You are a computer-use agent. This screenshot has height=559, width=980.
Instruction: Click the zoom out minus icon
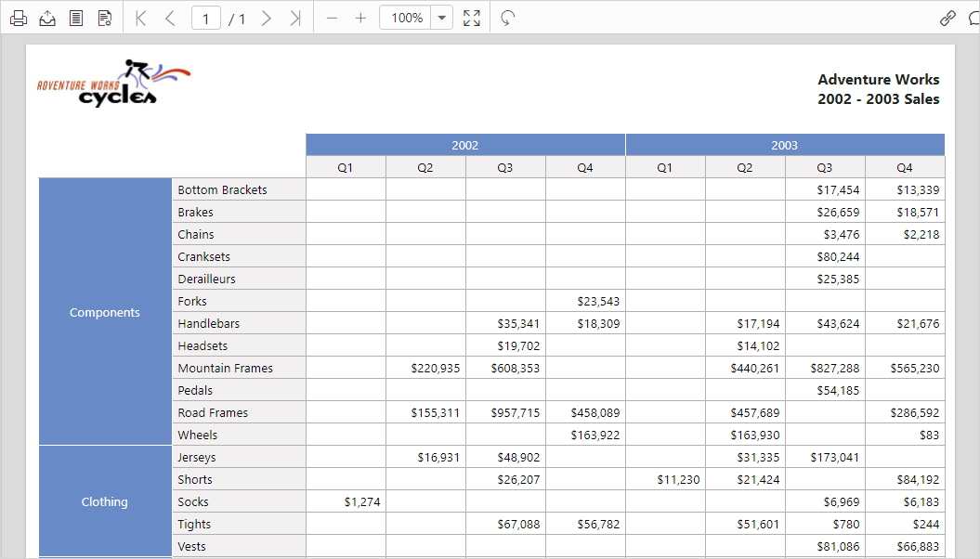[x=332, y=19]
